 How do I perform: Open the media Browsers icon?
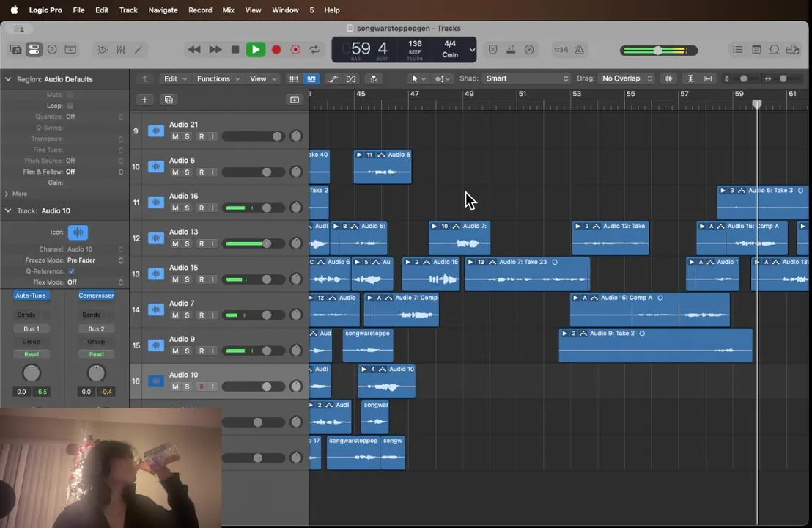coord(792,50)
